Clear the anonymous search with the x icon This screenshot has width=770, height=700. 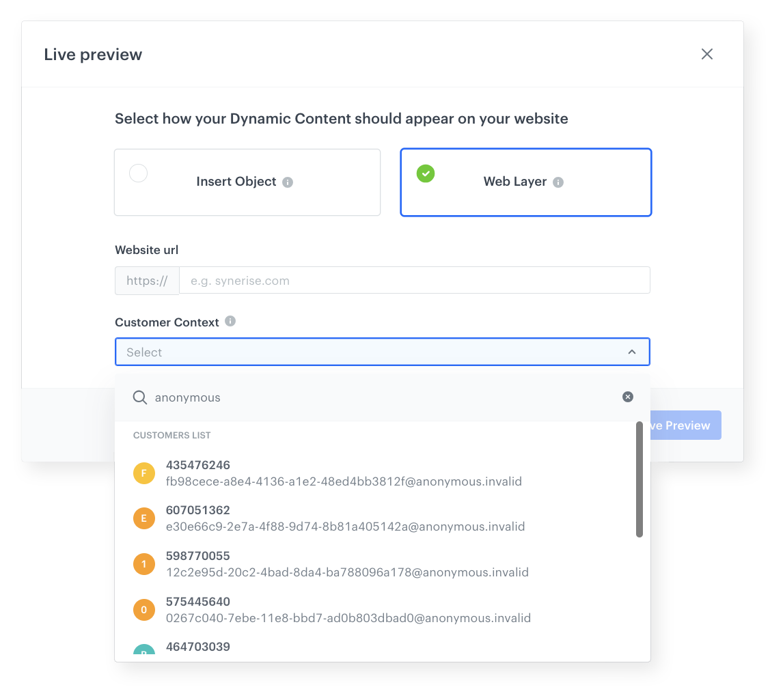tap(627, 397)
